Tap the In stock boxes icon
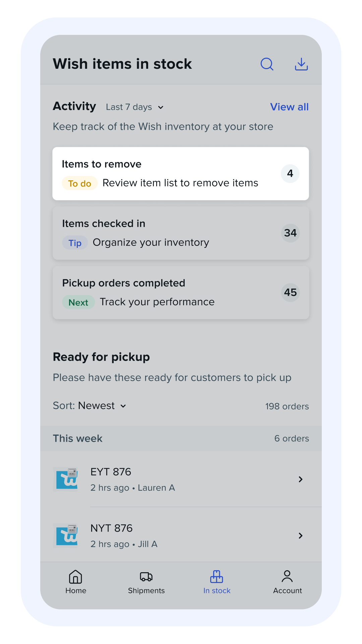This screenshot has height=644, width=362. coord(217,577)
